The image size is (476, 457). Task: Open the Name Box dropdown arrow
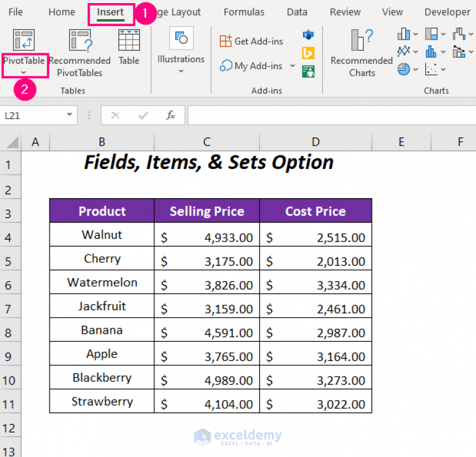click(x=69, y=115)
